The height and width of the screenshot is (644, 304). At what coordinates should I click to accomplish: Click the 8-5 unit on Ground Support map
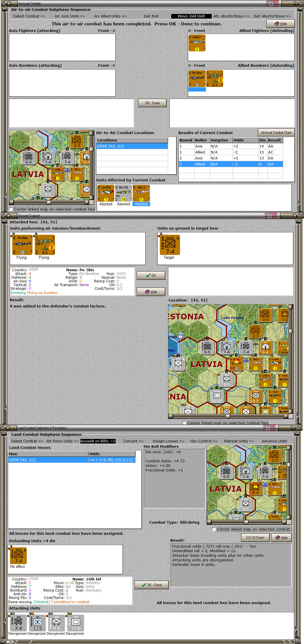(x=256, y=397)
